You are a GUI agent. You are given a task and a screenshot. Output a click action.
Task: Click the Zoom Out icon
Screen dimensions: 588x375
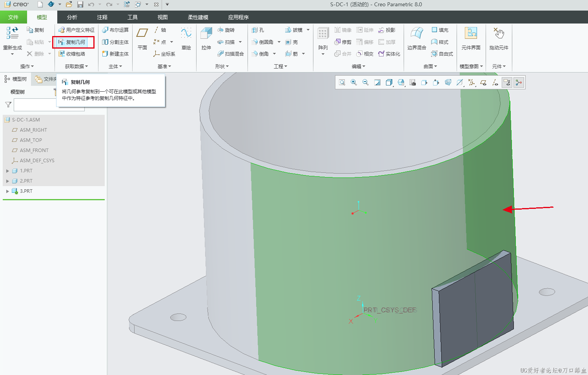point(366,82)
